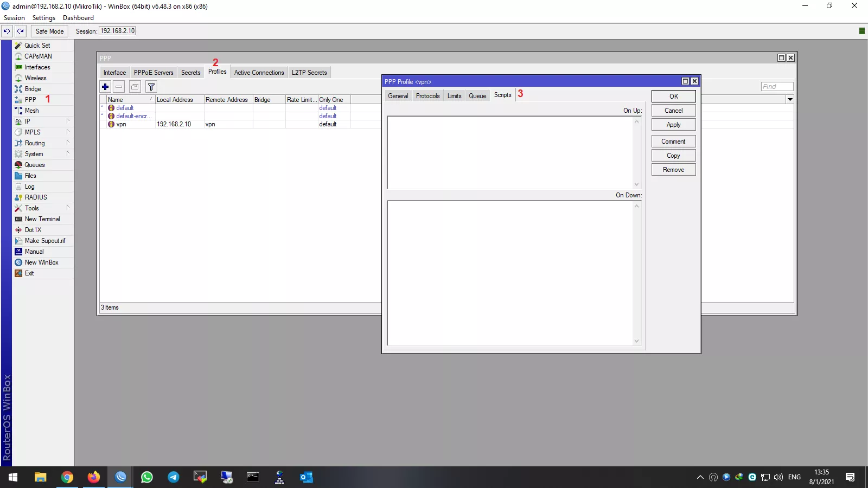The height and width of the screenshot is (488, 868).
Task: Open the Settings menu
Action: tap(44, 18)
